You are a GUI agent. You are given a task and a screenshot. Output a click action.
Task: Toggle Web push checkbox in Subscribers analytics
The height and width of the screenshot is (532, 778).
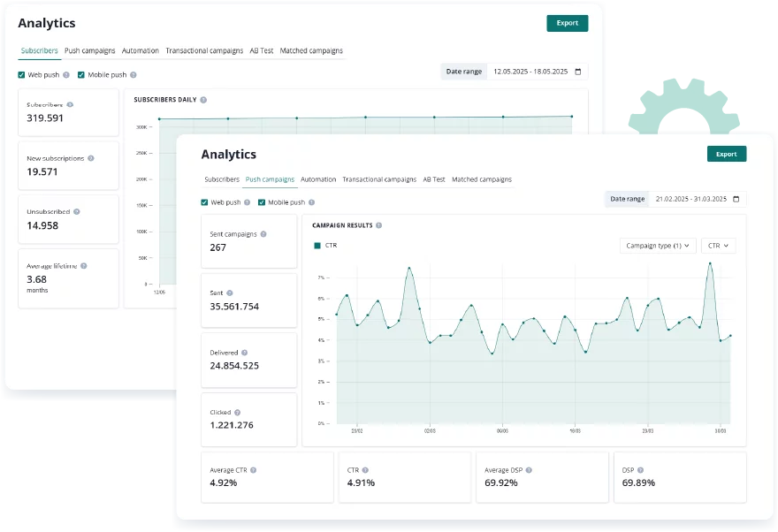20,75
